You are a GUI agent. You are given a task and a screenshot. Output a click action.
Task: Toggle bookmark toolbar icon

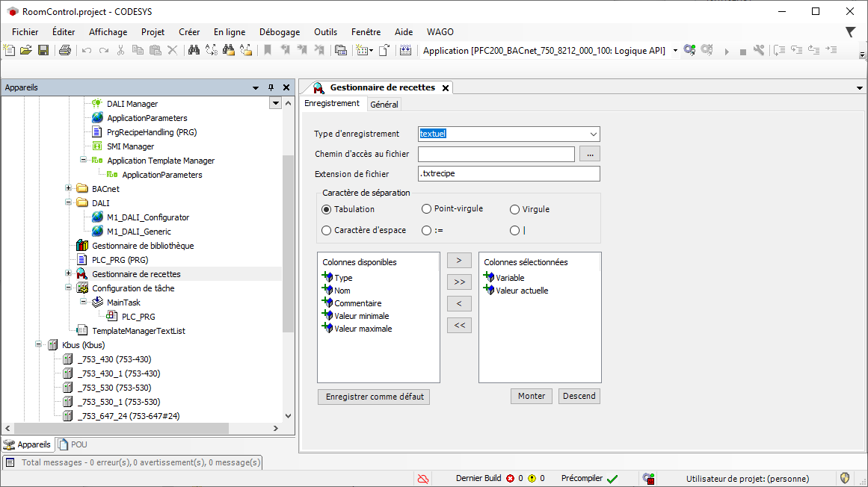click(x=268, y=50)
